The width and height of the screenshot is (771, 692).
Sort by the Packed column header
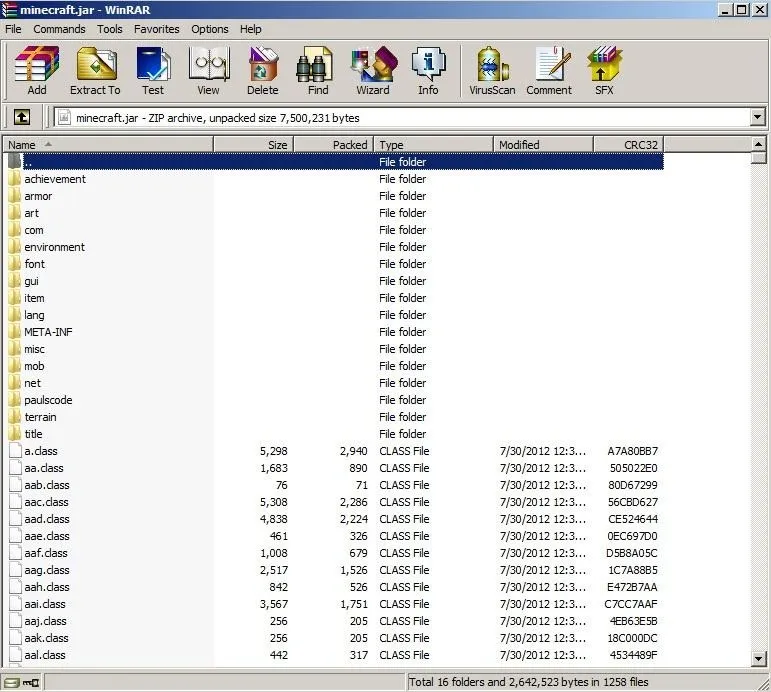point(334,145)
